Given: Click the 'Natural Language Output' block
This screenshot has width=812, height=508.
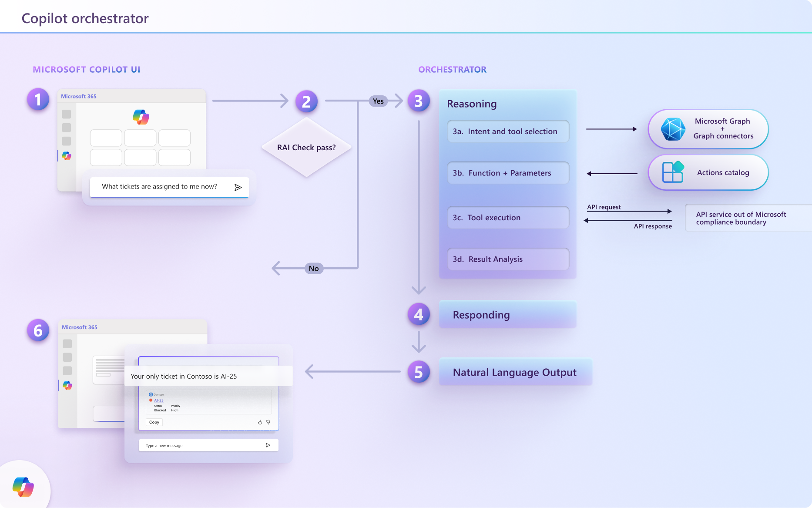Looking at the screenshot, I should click(x=516, y=372).
